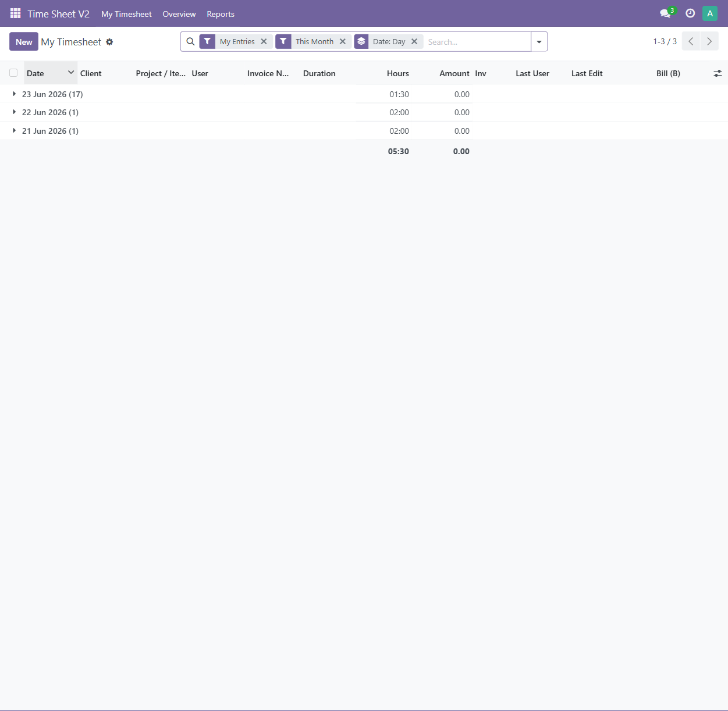Screen dimensions: 728x711
Task: Click the 05:30 total hours
Action: pyautogui.click(x=399, y=151)
